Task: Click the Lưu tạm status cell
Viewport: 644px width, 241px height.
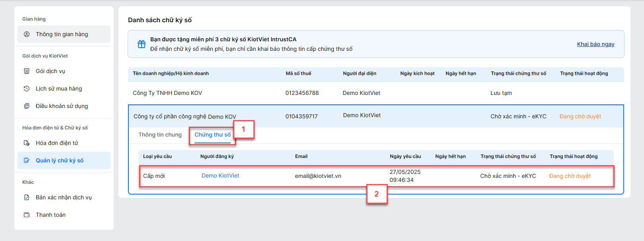Action: click(x=501, y=93)
